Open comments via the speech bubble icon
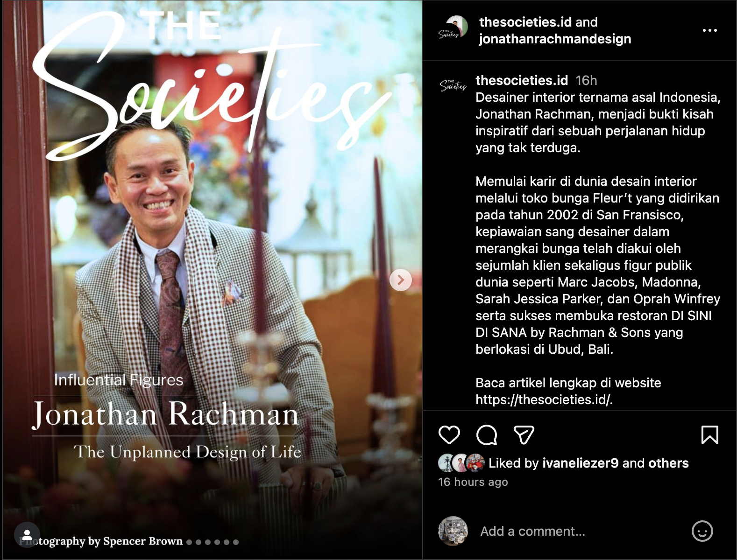This screenshot has width=737, height=560. coord(487,435)
